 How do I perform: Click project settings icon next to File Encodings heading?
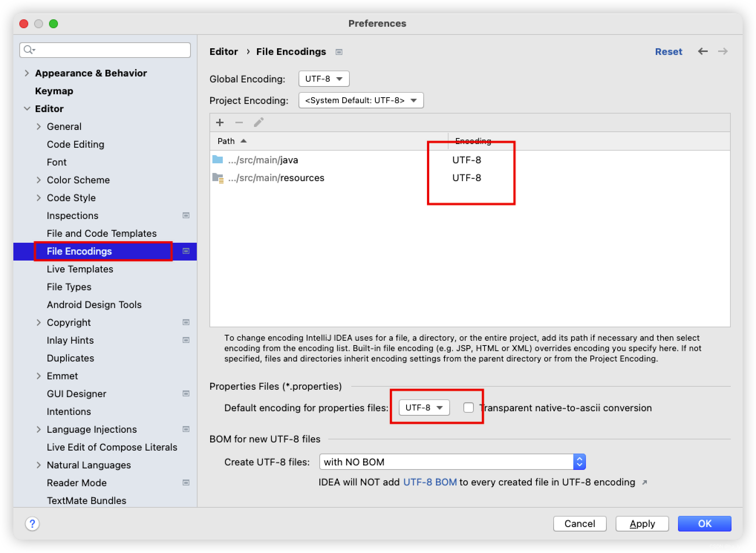339,52
